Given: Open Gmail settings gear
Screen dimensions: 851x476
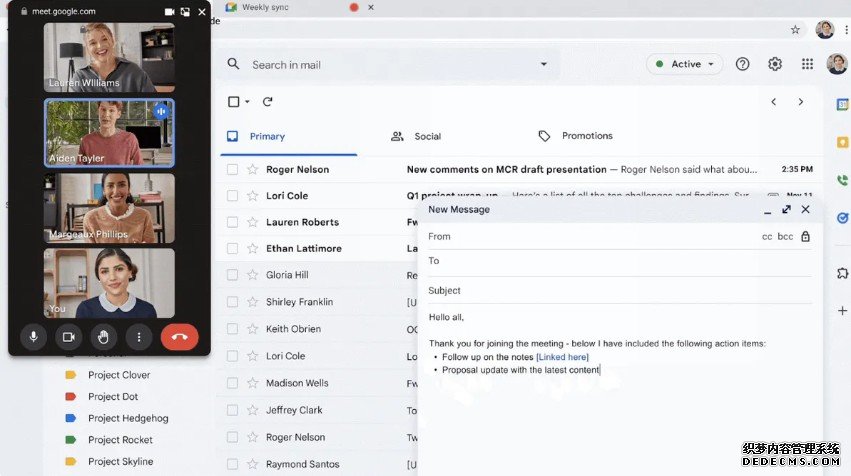Looking at the screenshot, I should coord(775,64).
